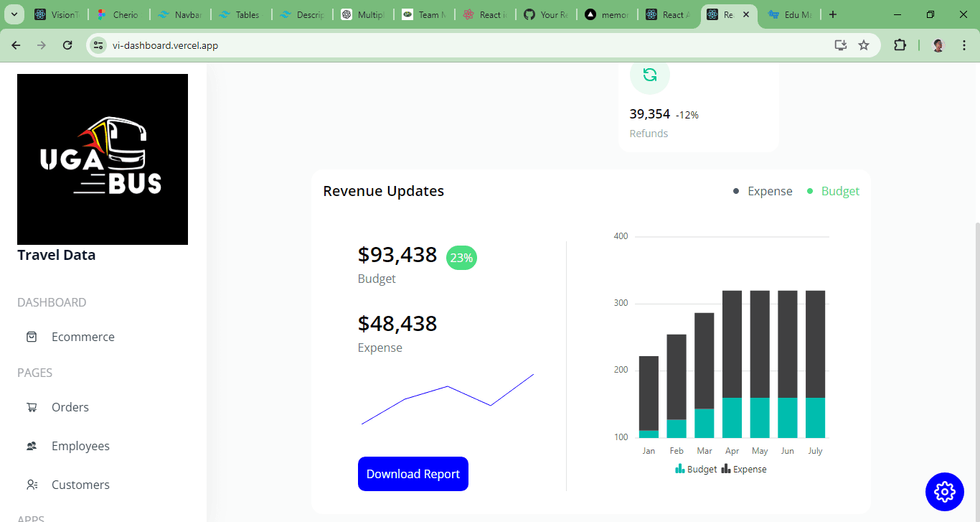
Task: View site information in address bar
Action: click(99, 45)
